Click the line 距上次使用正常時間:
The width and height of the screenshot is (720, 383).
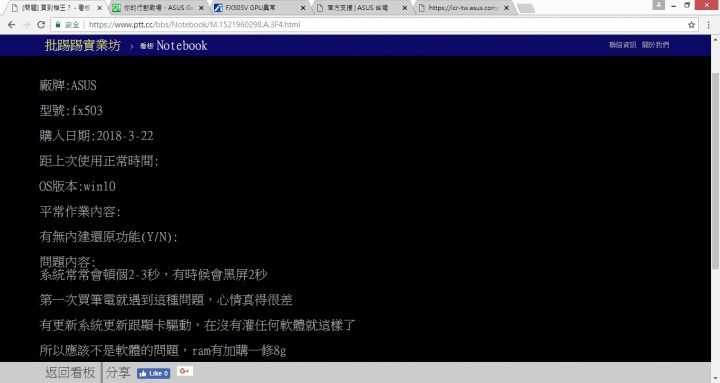(x=99, y=161)
